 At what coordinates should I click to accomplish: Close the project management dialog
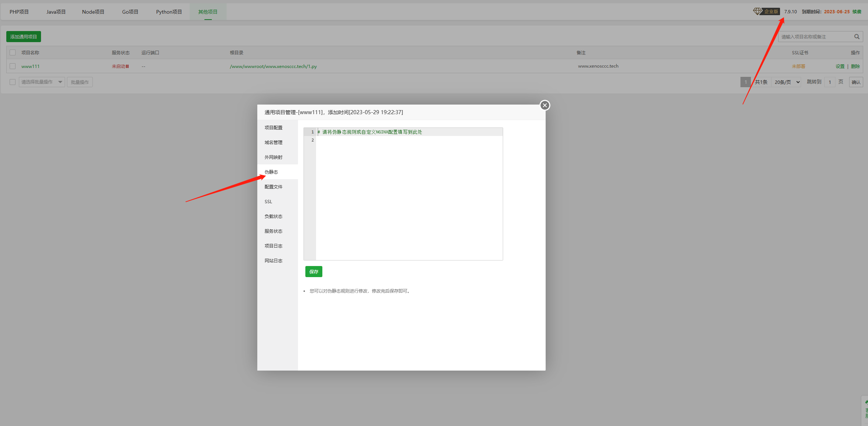(545, 105)
